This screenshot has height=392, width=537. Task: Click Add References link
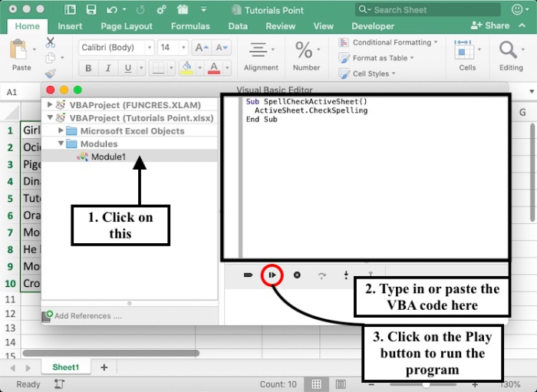(x=88, y=315)
